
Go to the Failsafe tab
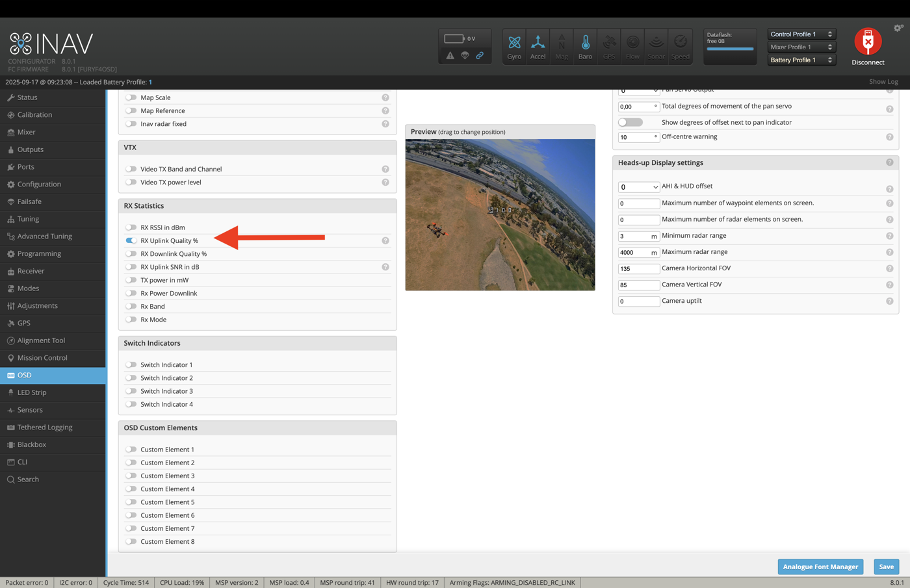tap(53, 201)
